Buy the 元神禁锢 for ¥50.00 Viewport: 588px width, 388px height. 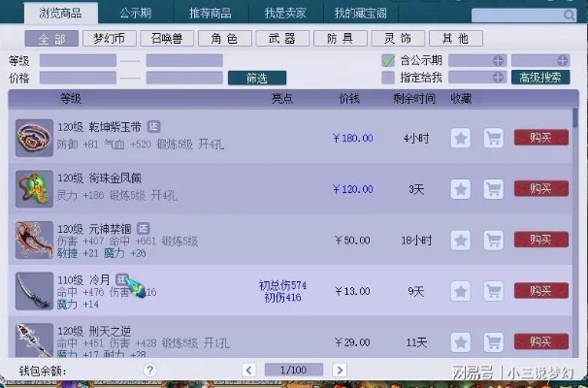tap(541, 240)
